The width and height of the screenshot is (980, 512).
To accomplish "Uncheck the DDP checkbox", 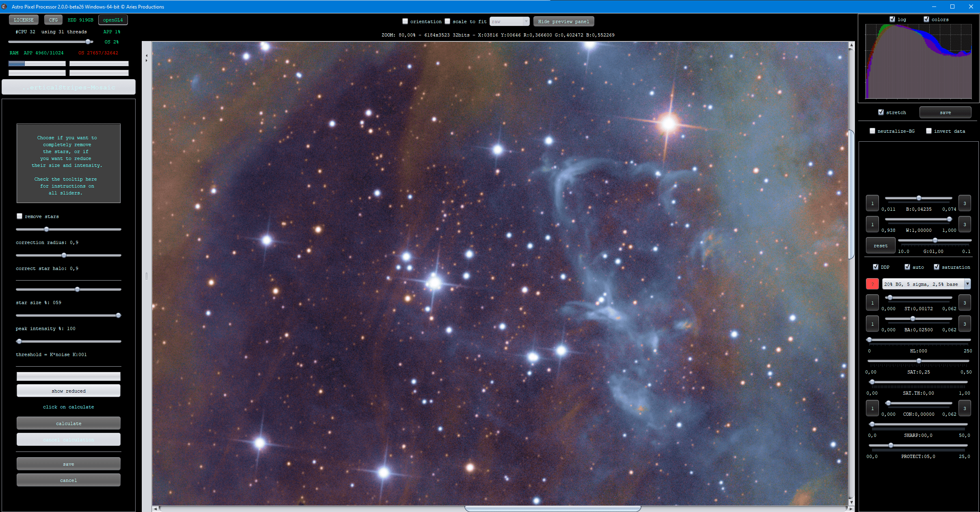I will 875,267.
